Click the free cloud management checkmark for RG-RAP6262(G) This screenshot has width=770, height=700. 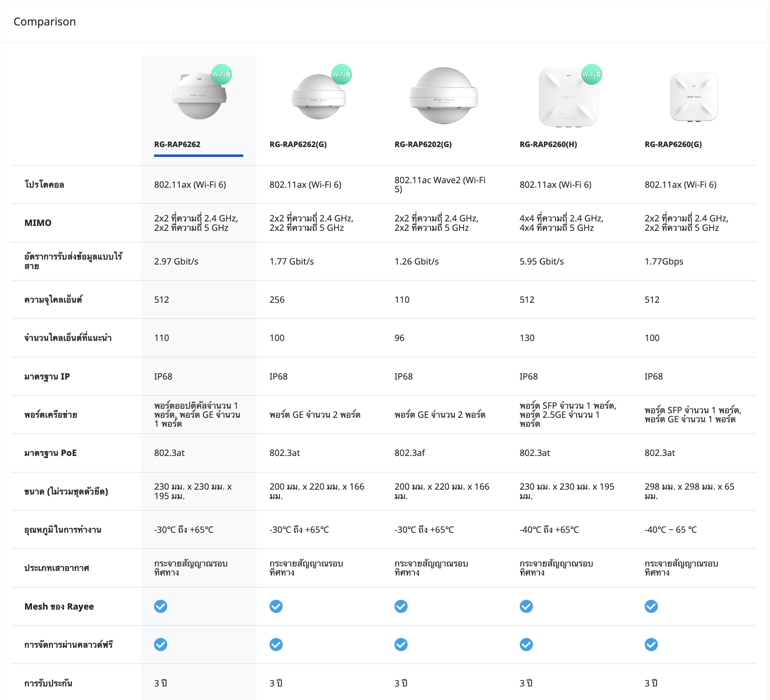[276, 645]
